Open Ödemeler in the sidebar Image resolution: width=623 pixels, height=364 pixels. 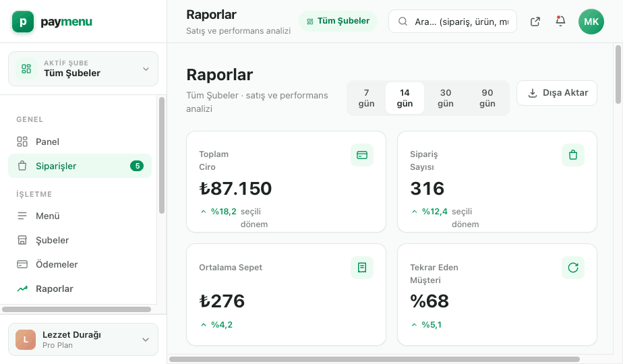point(80,264)
